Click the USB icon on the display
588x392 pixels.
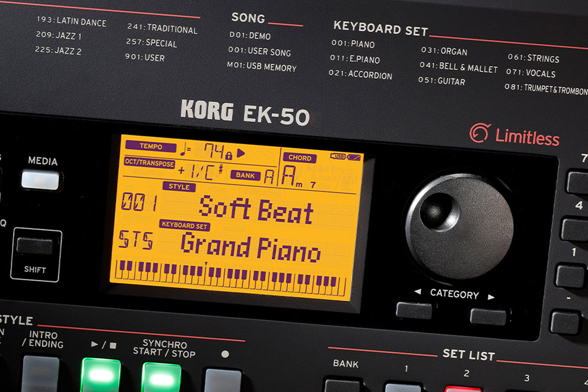point(338,156)
